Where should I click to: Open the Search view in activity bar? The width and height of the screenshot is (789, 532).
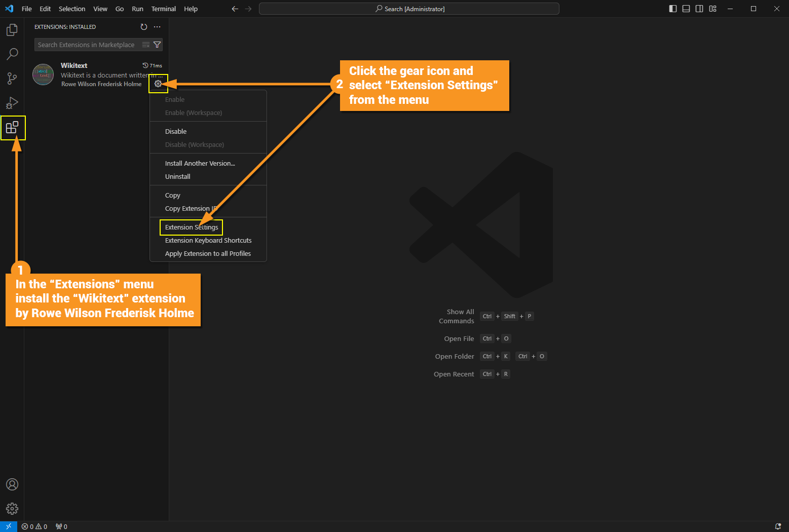click(12, 54)
